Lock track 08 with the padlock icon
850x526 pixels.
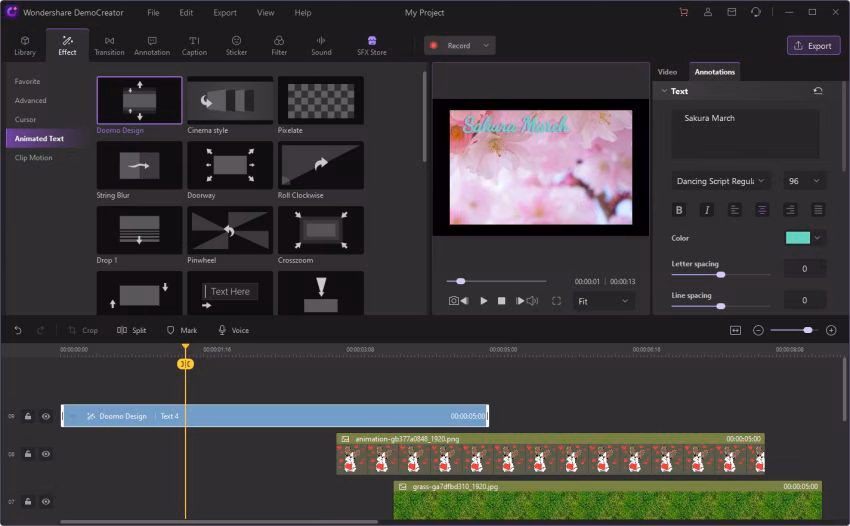coord(28,454)
